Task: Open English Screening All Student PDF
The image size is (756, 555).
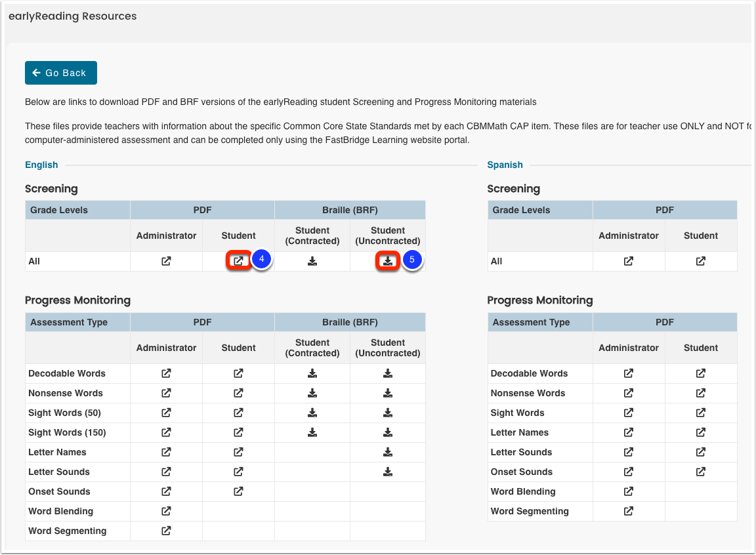Action: click(239, 261)
